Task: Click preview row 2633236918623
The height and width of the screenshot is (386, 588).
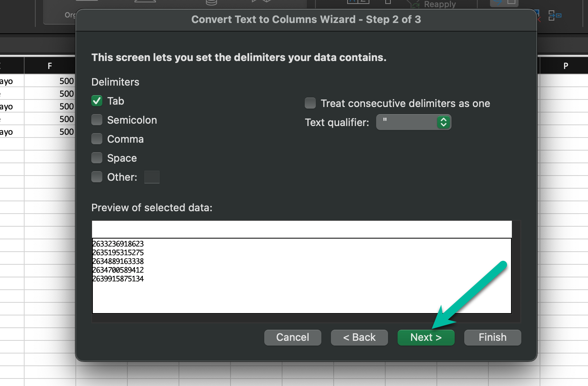Action: pos(118,244)
